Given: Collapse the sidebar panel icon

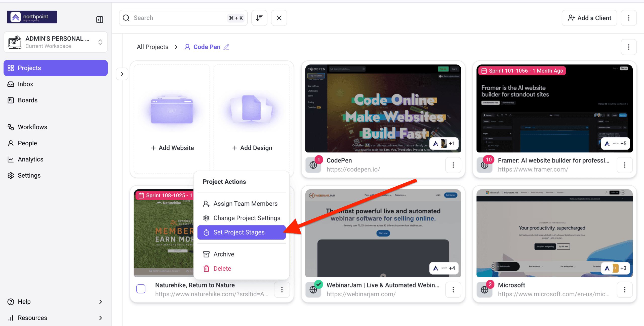Looking at the screenshot, I should tap(100, 20).
